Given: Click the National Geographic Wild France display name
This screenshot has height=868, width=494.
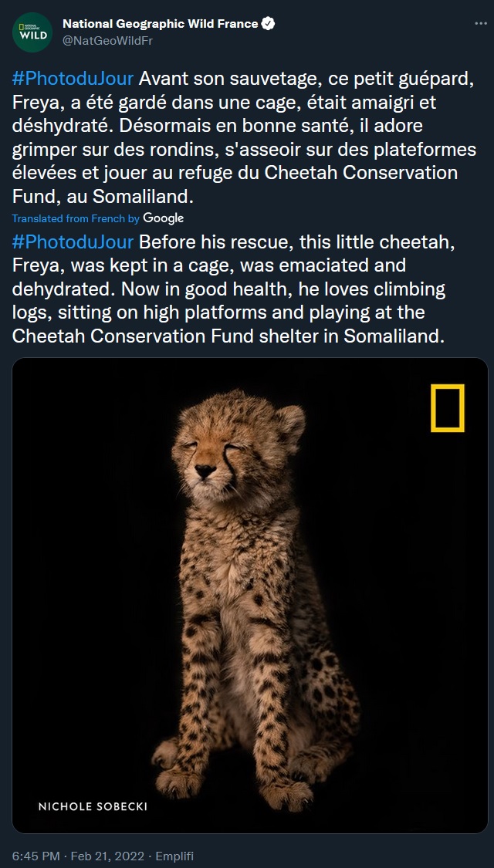Looking at the screenshot, I should (x=160, y=24).
